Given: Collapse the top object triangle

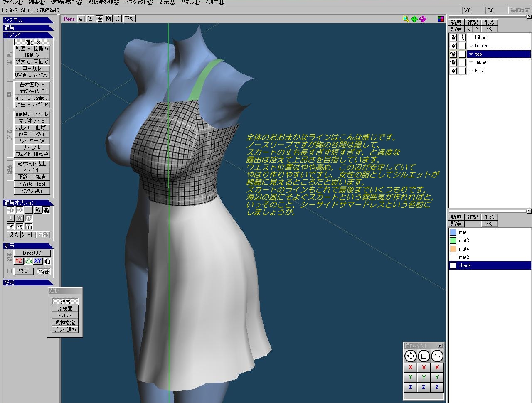Looking at the screenshot, I should 471,54.
